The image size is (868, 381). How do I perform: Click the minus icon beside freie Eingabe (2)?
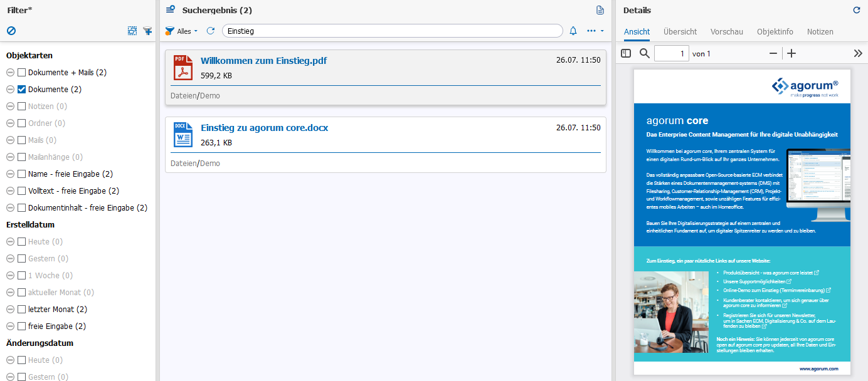[11, 326]
